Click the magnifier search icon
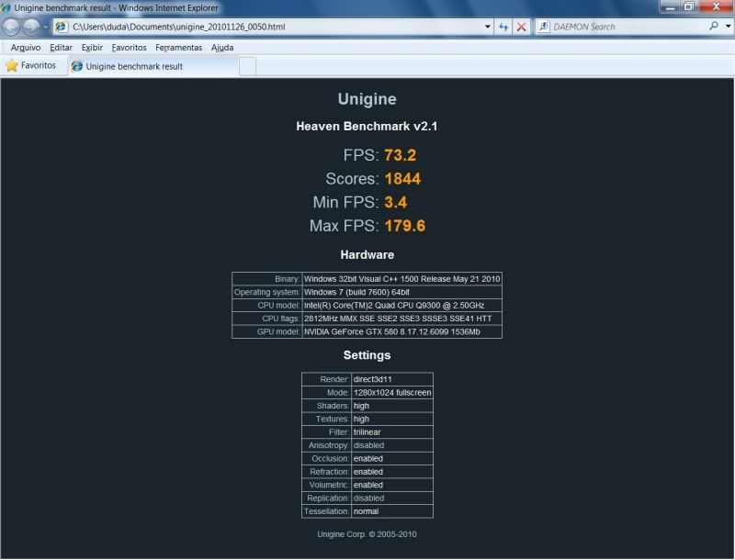The image size is (735, 560). point(715,27)
